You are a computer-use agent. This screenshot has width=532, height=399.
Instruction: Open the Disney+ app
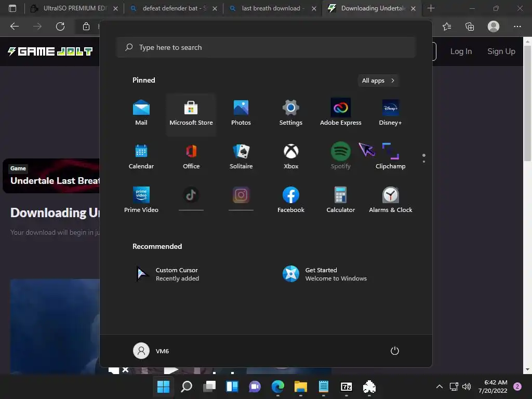pyautogui.click(x=391, y=113)
